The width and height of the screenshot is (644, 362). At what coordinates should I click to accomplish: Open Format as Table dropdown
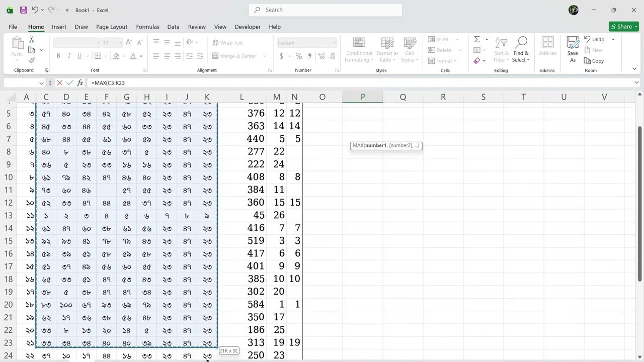click(387, 49)
